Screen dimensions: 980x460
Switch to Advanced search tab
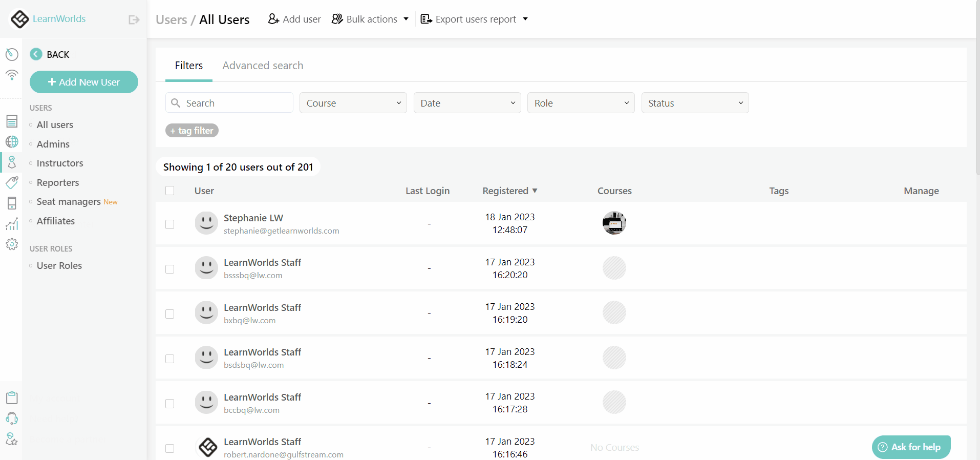coord(263,66)
